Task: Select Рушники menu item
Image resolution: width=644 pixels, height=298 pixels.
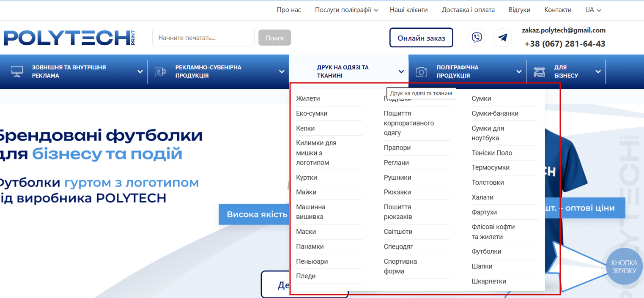Action: [397, 178]
